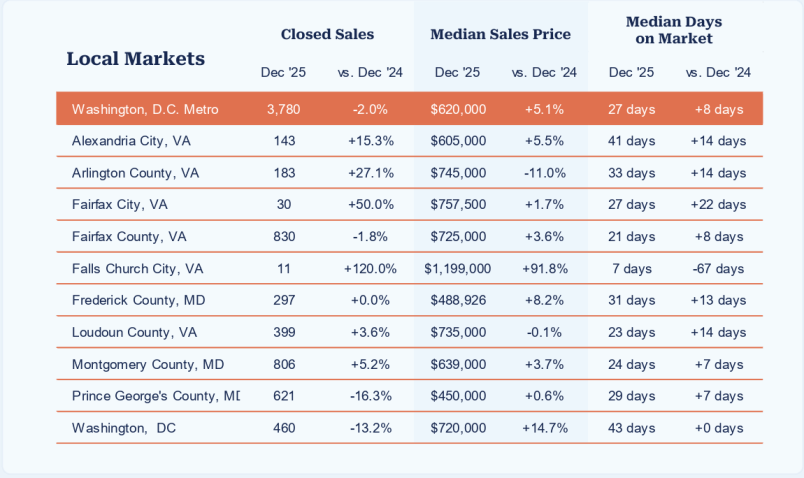This screenshot has height=478, width=804.
Task: Click the Prince George's County row label
Action: point(155,396)
